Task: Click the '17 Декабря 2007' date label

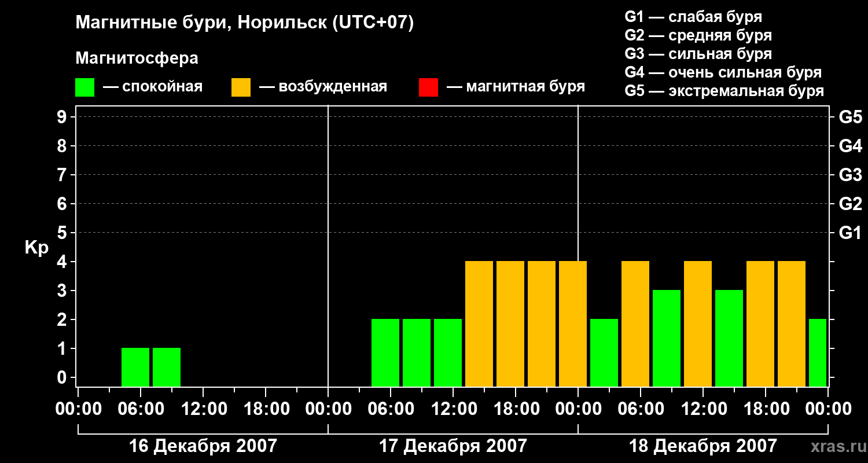Action: pyautogui.click(x=453, y=446)
